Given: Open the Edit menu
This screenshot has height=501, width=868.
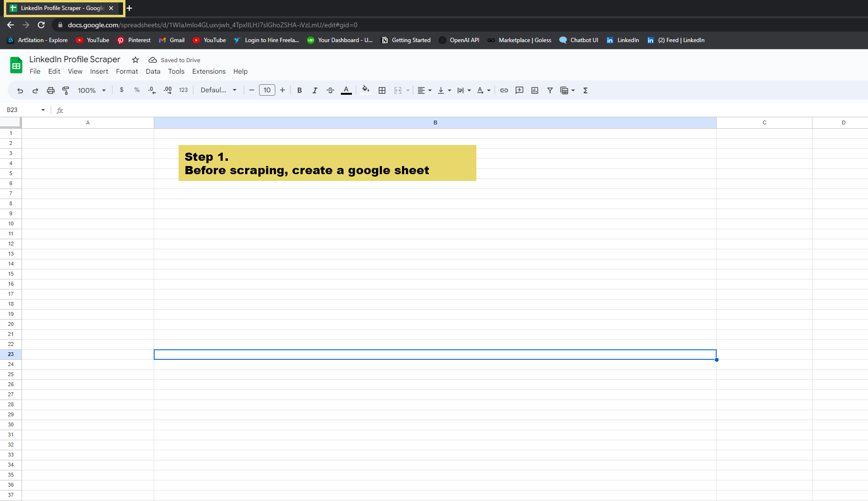Looking at the screenshot, I should [54, 71].
